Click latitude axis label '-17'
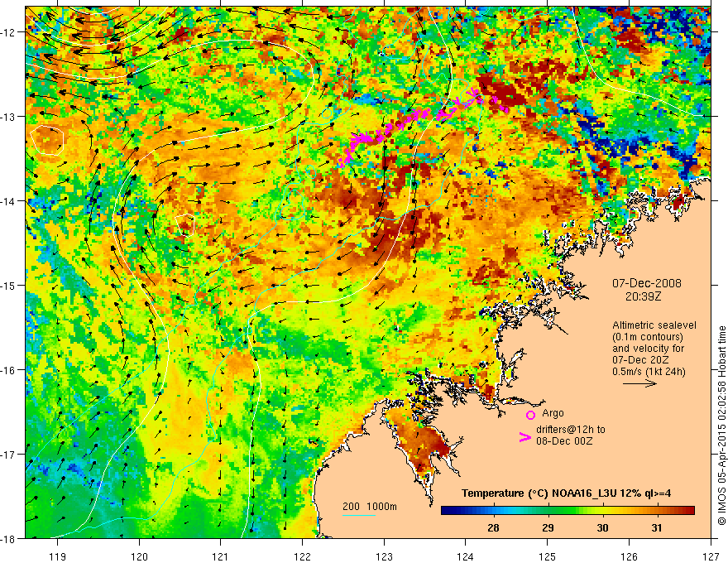Screen dimensions: 728x563 [9, 455]
